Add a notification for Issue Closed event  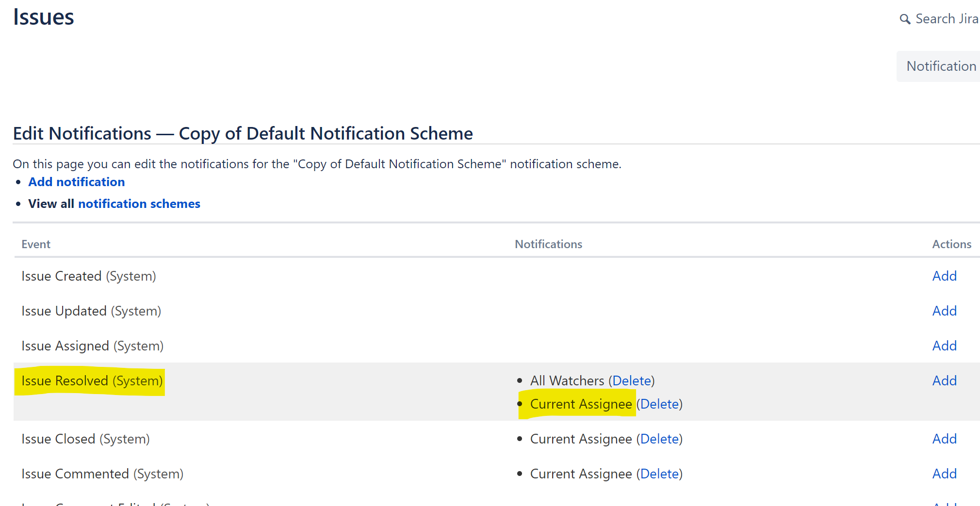pyautogui.click(x=944, y=439)
